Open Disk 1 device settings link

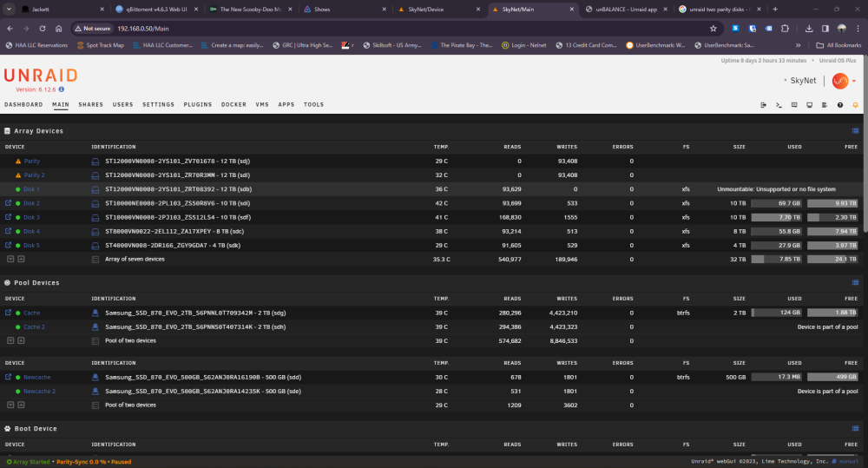(31, 189)
